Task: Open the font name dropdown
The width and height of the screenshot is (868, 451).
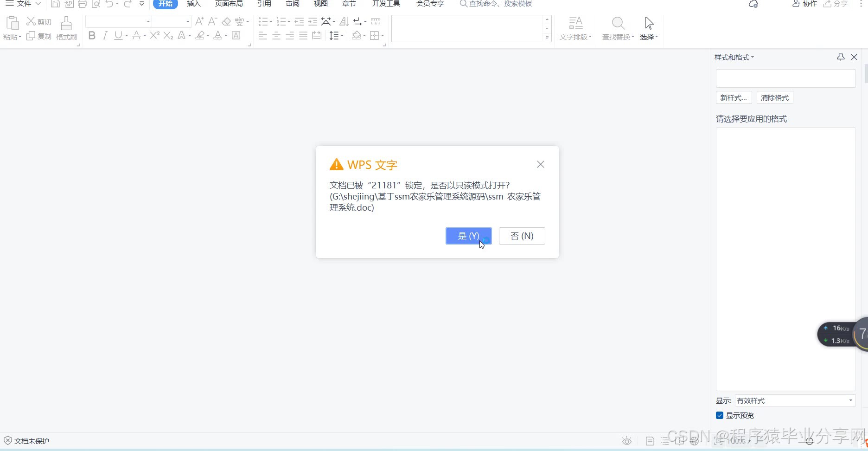Action: click(x=148, y=22)
